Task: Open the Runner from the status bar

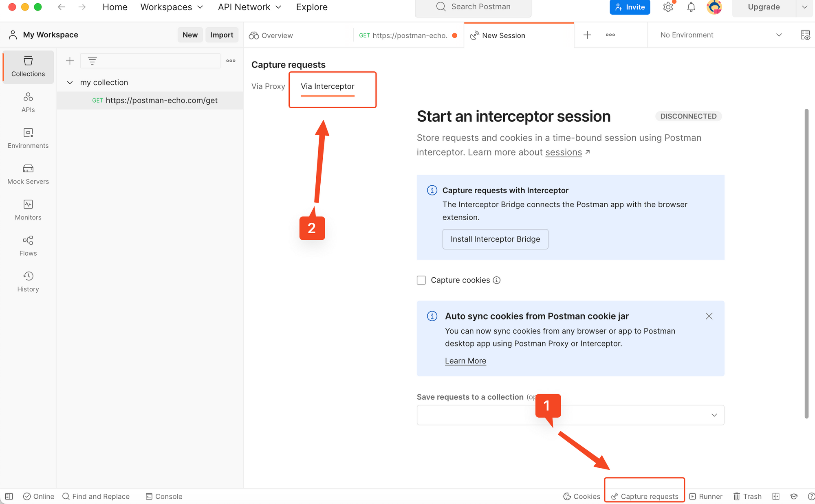Action: coord(706,496)
